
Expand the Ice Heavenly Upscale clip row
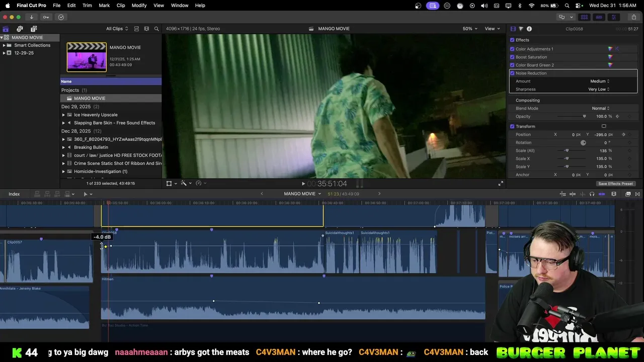coord(63,115)
